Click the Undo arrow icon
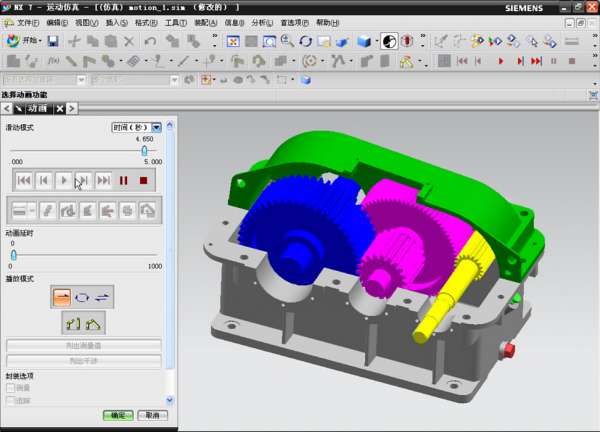 tap(151, 41)
